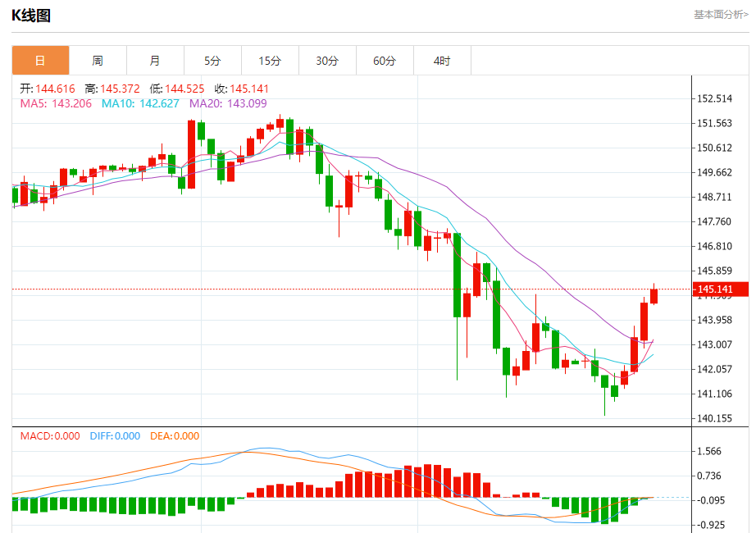Open the 4时 interval tab

442,61
